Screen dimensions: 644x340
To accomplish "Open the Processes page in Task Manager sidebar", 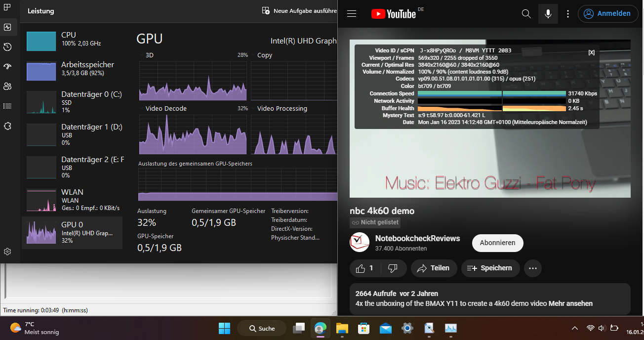I will click(7, 7).
